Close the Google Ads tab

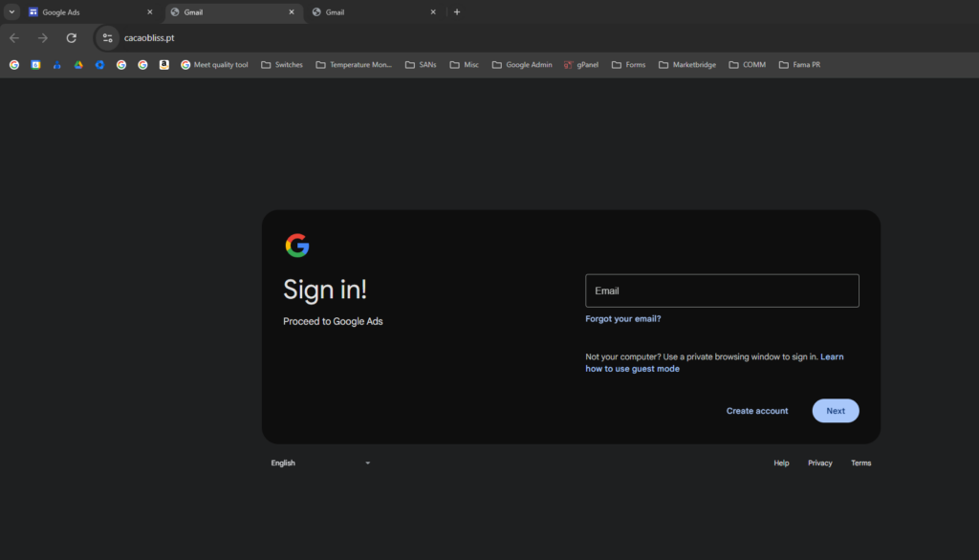coord(150,11)
